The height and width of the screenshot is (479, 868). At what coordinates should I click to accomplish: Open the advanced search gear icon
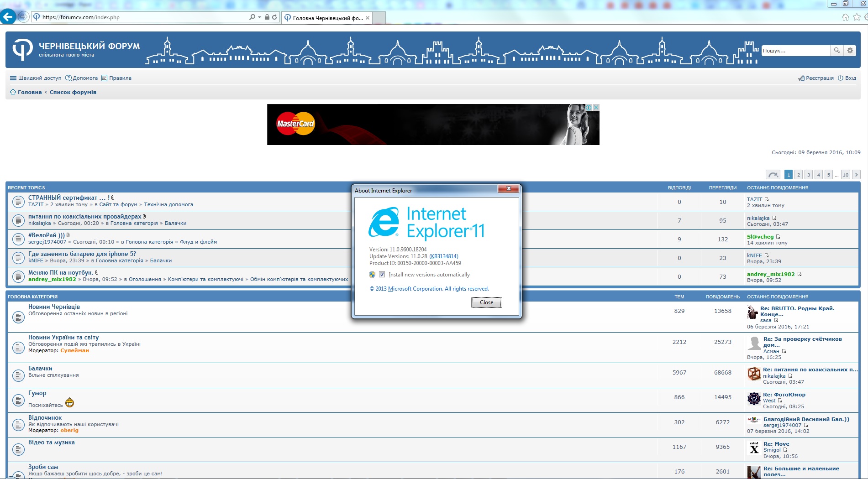pos(850,51)
